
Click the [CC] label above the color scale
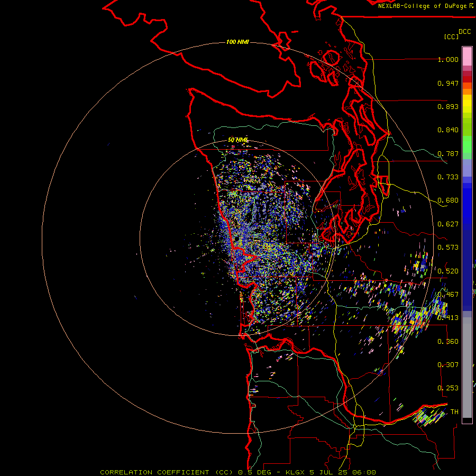point(451,36)
